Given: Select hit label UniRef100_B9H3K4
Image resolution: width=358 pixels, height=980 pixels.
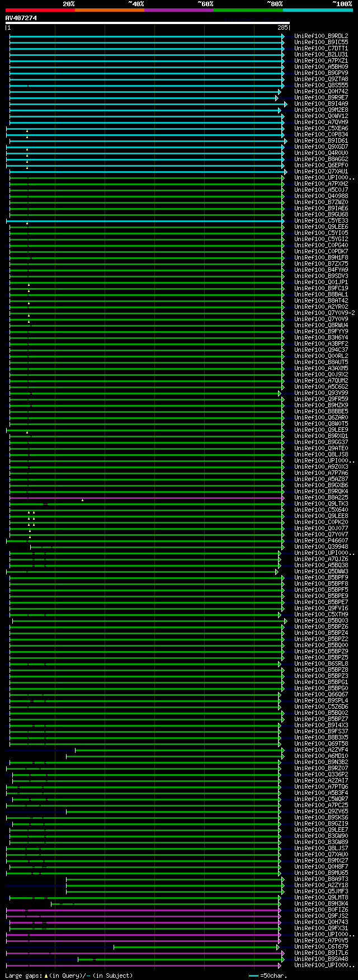Looking at the screenshot, I should tap(321, 903).
